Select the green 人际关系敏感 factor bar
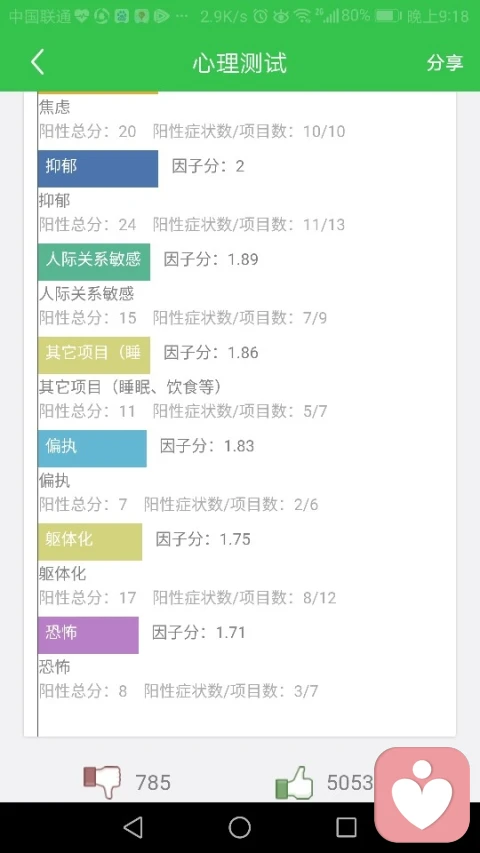This screenshot has width=480, height=853. pyautogui.click(x=94, y=262)
